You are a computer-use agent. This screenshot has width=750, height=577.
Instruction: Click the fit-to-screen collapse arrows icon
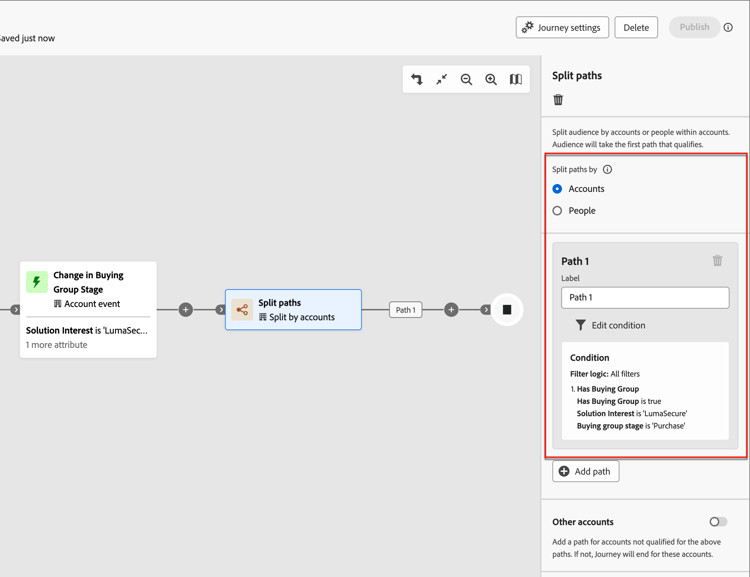click(x=441, y=79)
